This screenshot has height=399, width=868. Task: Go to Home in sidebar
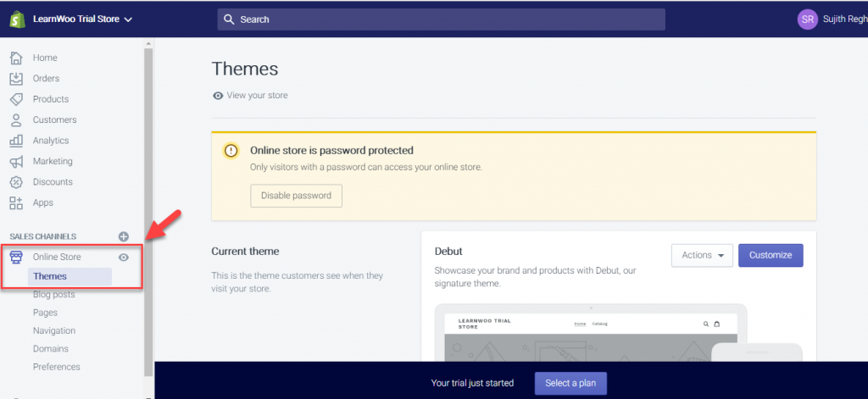[45, 58]
